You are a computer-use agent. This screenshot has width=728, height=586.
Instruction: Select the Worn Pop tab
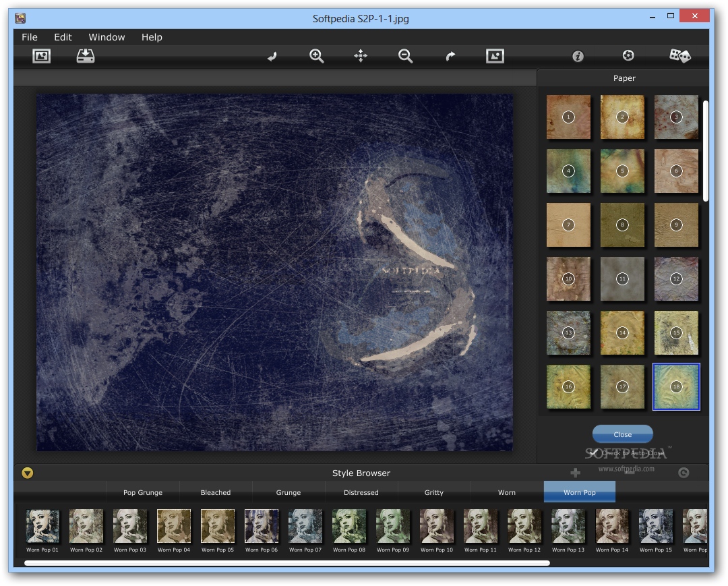pos(580,492)
